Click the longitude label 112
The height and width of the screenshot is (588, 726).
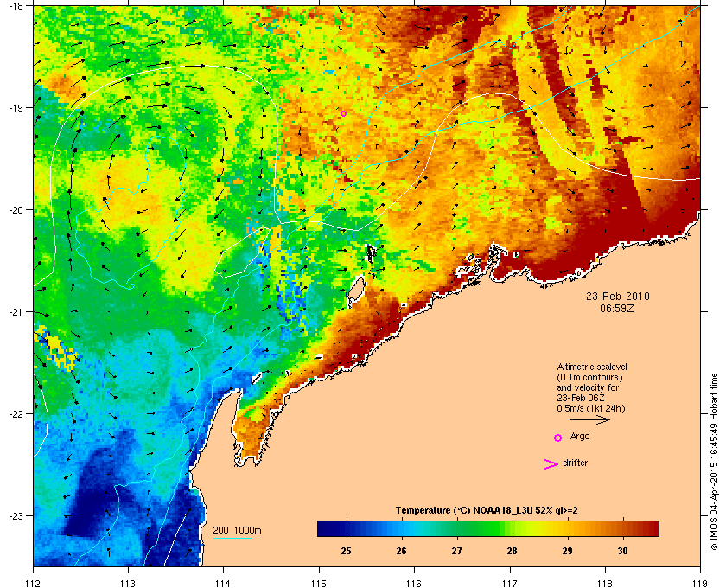[x=34, y=583]
